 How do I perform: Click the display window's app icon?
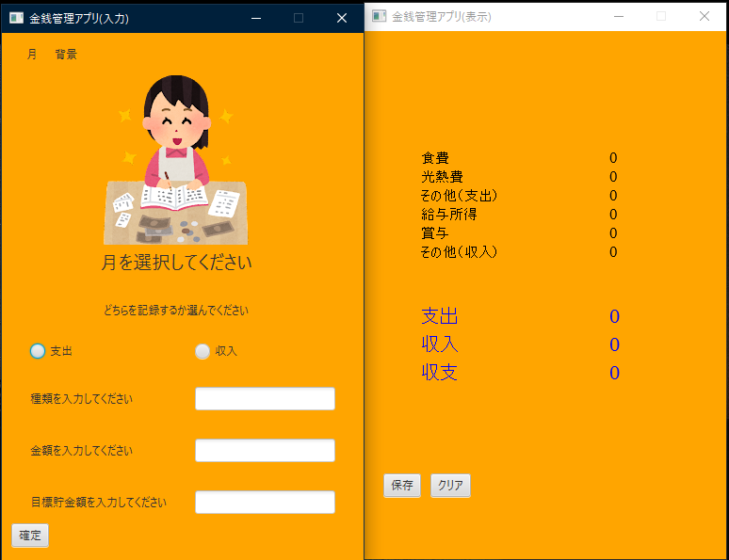click(379, 16)
